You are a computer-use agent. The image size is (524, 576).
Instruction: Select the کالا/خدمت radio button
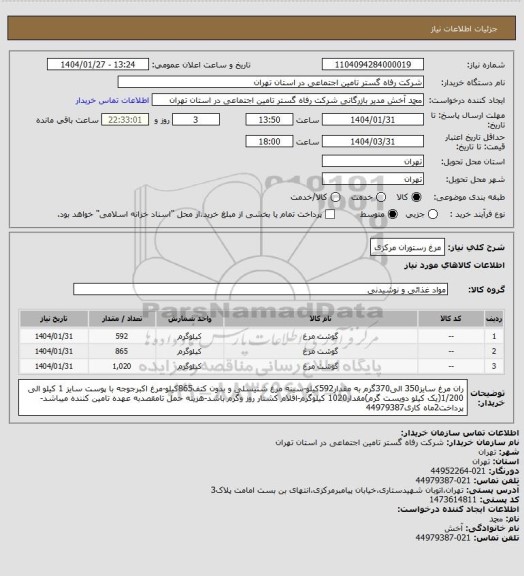(x=335, y=197)
